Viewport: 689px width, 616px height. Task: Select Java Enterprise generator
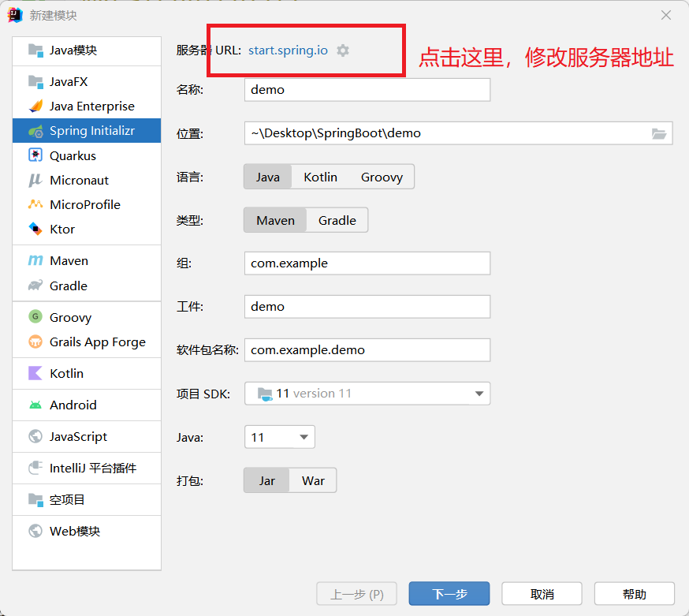click(87, 106)
